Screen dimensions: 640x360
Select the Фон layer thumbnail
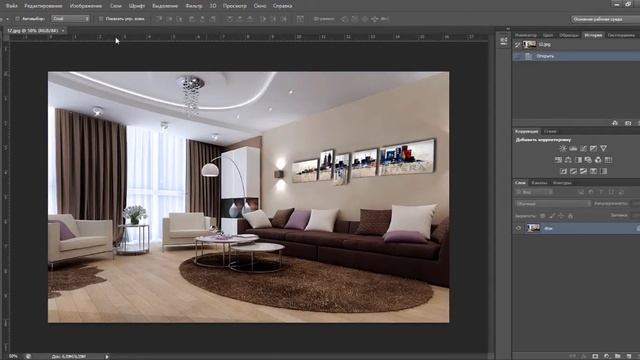533,229
